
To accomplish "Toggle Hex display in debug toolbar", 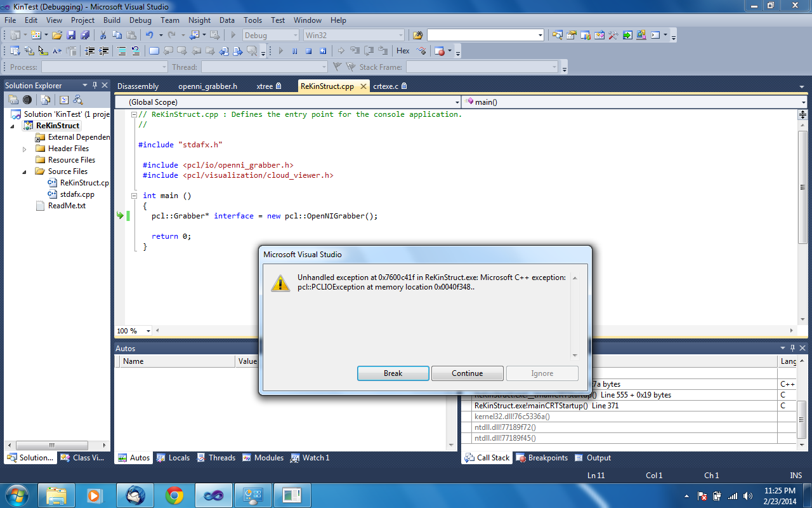I will 403,51.
